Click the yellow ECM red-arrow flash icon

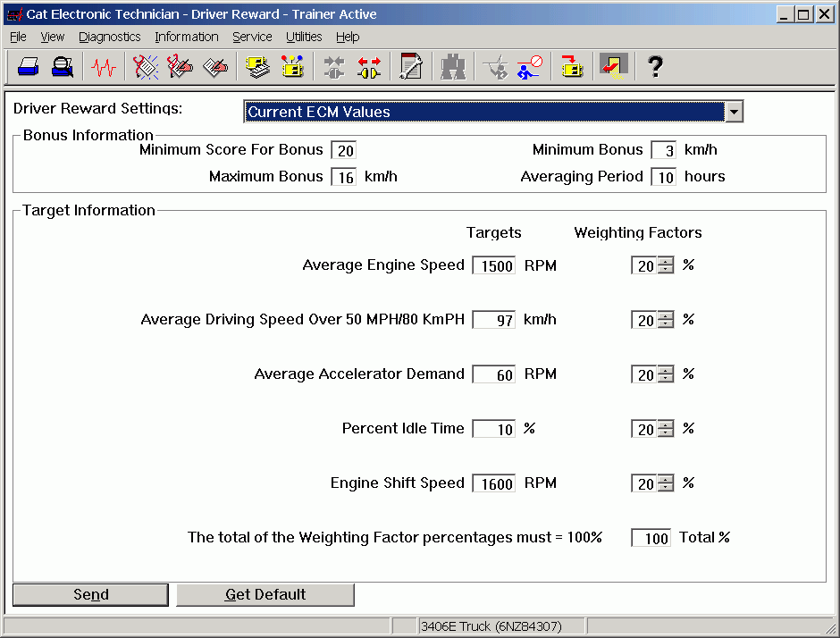click(571, 67)
